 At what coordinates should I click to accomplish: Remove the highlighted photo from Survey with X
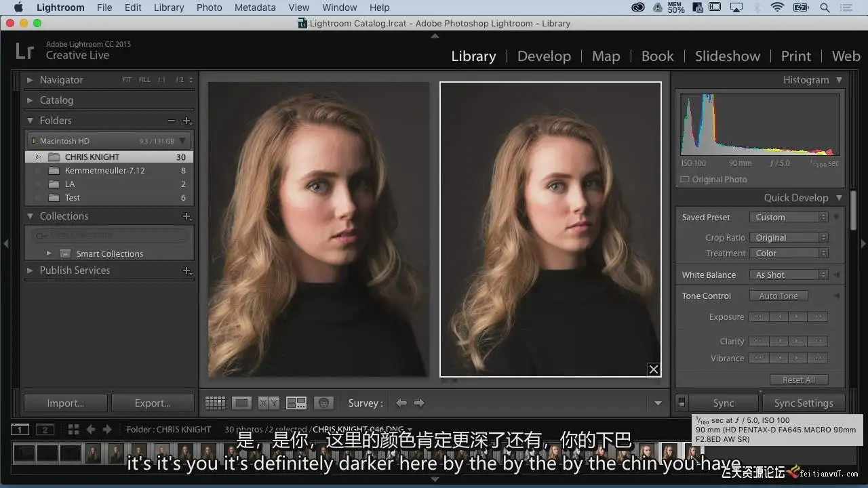653,369
